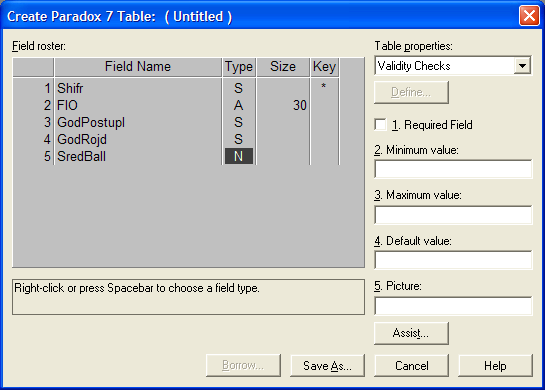Click the size cell showing 30
The height and width of the screenshot is (390, 545).
(x=283, y=105)
